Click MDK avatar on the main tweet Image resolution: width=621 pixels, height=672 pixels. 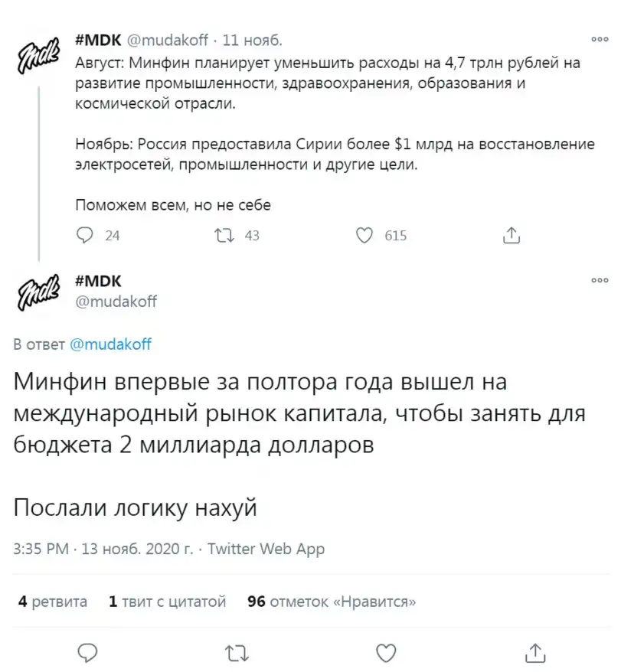click(x=38, y=292)
